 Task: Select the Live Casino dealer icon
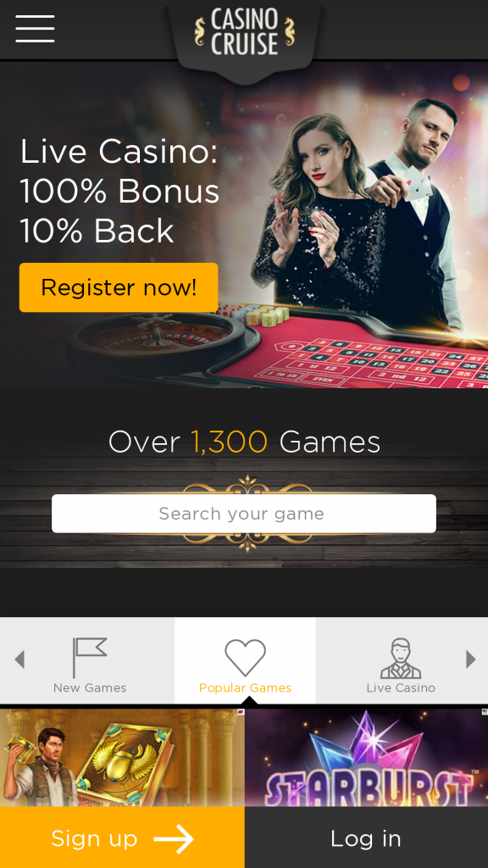pyautogui.click(x=401, y=658)
